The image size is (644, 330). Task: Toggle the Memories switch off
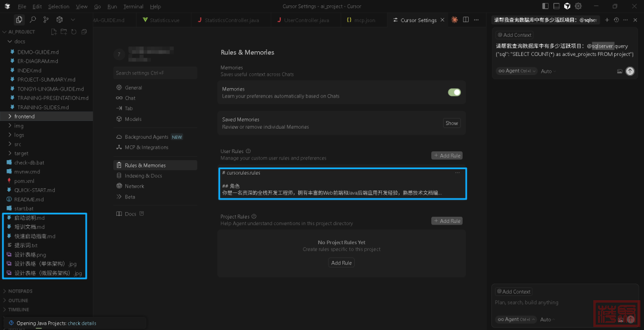click(x=454, y=92)
